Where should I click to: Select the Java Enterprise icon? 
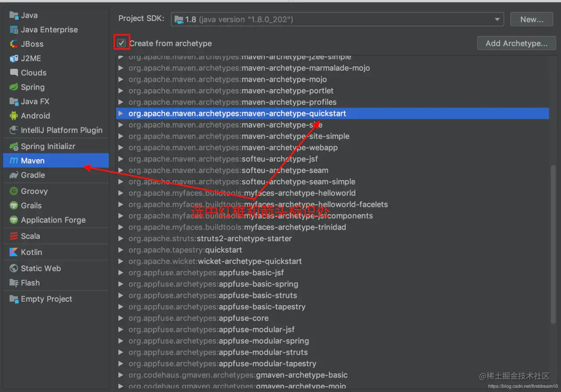point(14,30)
